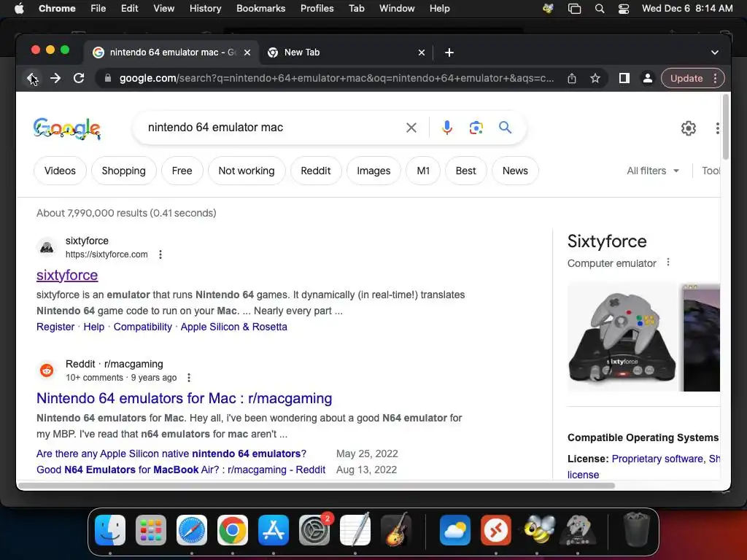This screenshot has height=560, width=747.
Task: Expand the tab search chevron
Action: coord(715,52)
